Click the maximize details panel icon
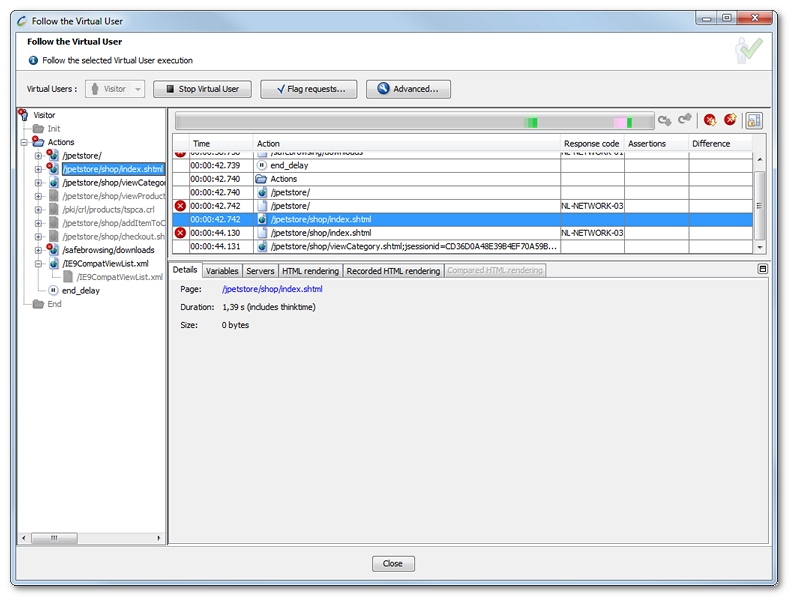The width and height of the screenshot is (789, 597). click(763, 269)
